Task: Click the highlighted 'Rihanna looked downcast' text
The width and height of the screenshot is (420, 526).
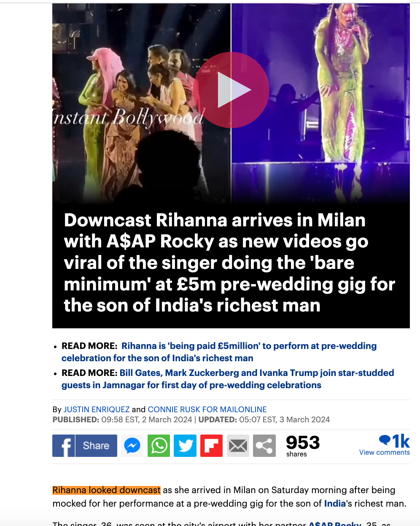Action: [106, 490]
